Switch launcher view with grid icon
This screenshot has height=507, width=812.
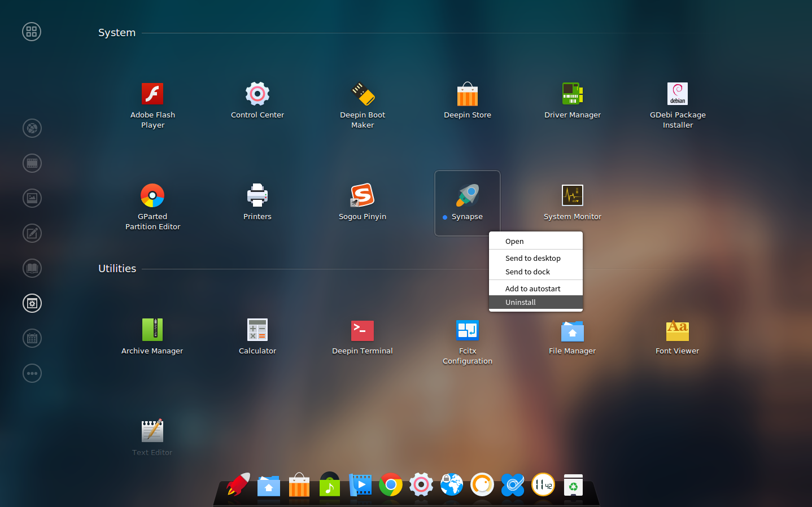pos(32,32)
